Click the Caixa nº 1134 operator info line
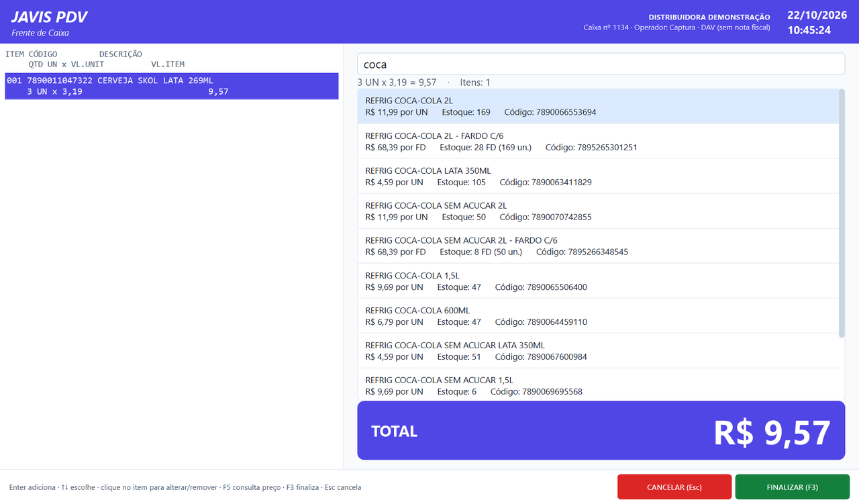This screenshot has width=859, height=504. tap(677, 28)
